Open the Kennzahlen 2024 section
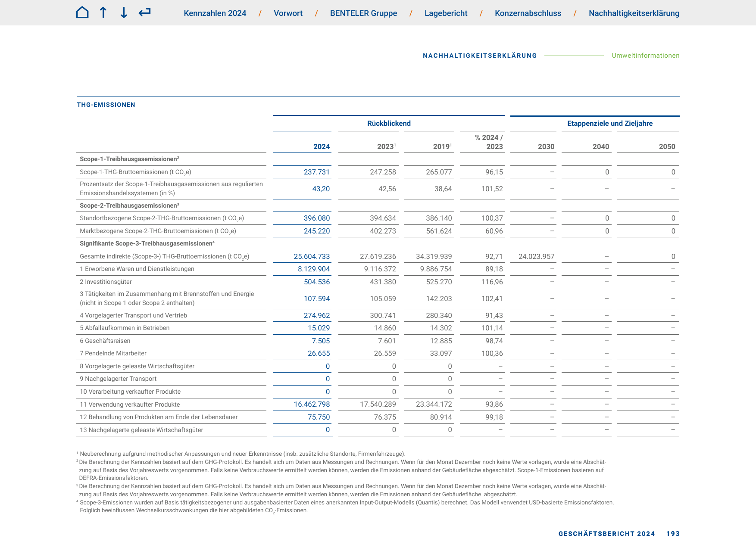The height and width of the screenshot is (560, 756). point(215,13)
